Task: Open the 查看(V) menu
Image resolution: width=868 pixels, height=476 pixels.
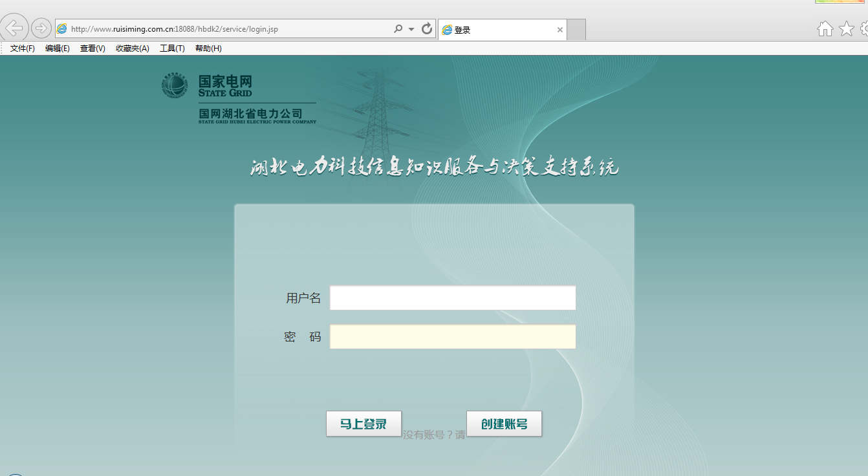Action: pyautogui.click(x=92, y=49)
